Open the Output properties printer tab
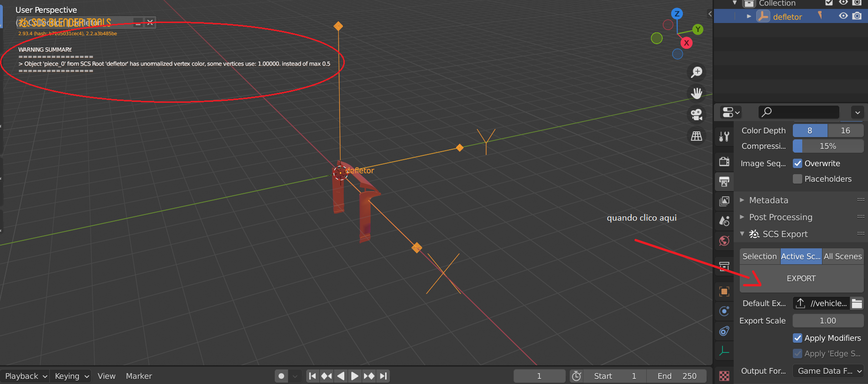 [724, 182]
